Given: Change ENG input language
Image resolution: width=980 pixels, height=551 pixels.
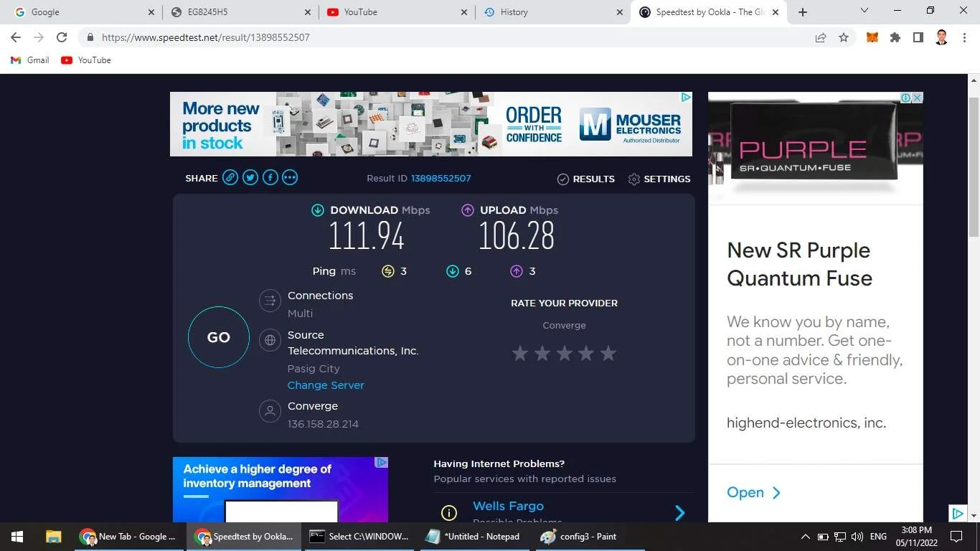Looking at the screenshot, I should (x=878, y=537).
